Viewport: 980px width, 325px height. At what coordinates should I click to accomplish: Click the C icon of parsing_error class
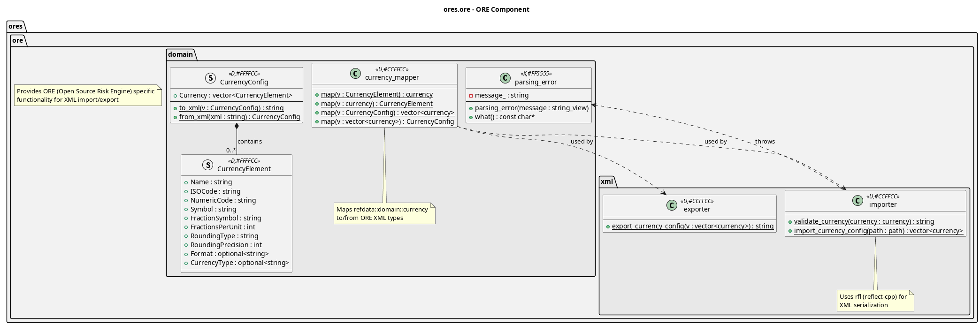[505, 78]
